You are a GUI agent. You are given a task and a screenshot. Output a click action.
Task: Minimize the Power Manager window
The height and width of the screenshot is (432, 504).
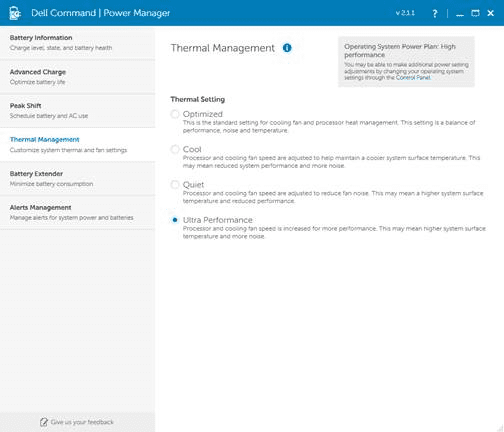pyautogui.click(x=460, y=14)
